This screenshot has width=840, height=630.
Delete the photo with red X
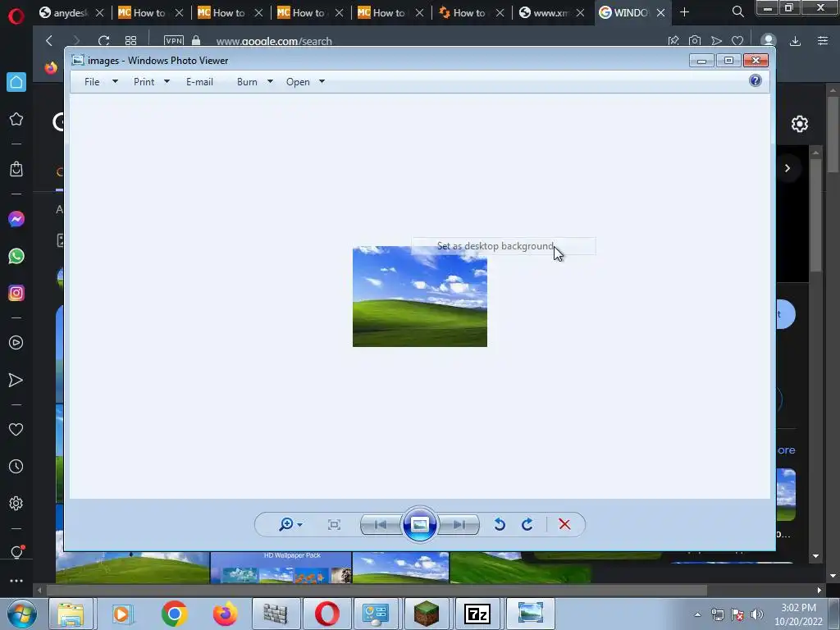click(x=564, y=524)
